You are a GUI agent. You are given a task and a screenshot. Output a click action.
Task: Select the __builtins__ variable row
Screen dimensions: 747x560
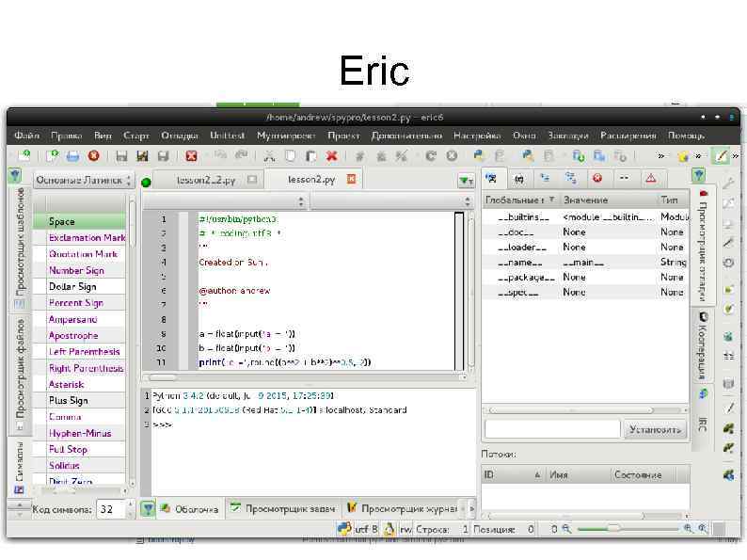pyautogui.click(x=586, y=216)
